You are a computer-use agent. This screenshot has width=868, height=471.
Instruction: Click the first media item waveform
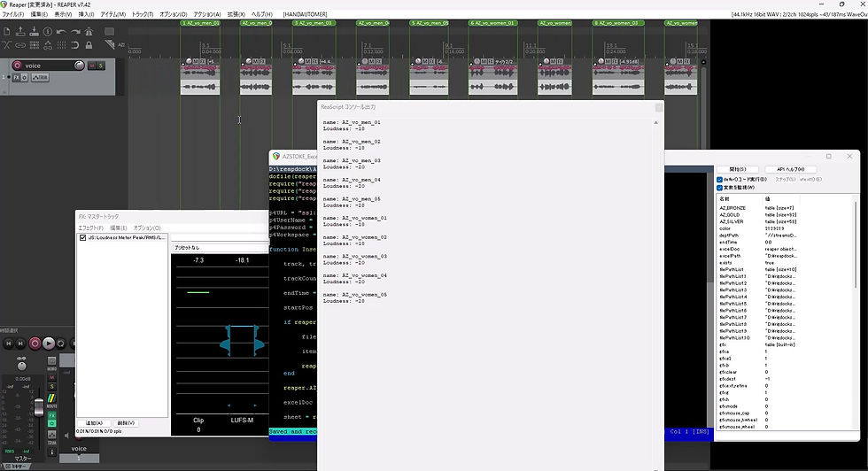pyautogui.click(x=200, y=80)
